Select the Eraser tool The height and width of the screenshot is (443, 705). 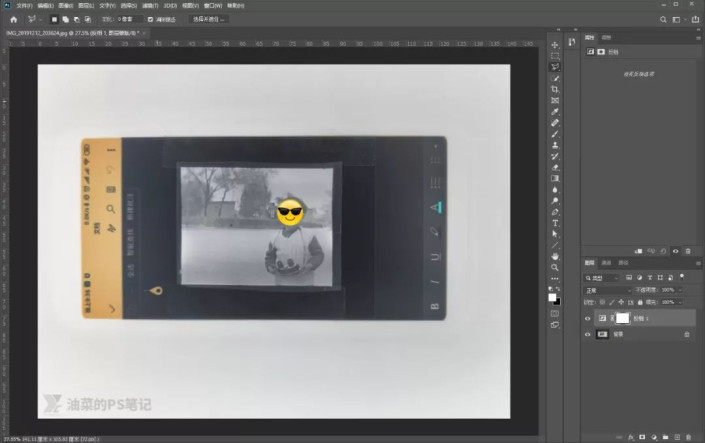click(555, 167)
